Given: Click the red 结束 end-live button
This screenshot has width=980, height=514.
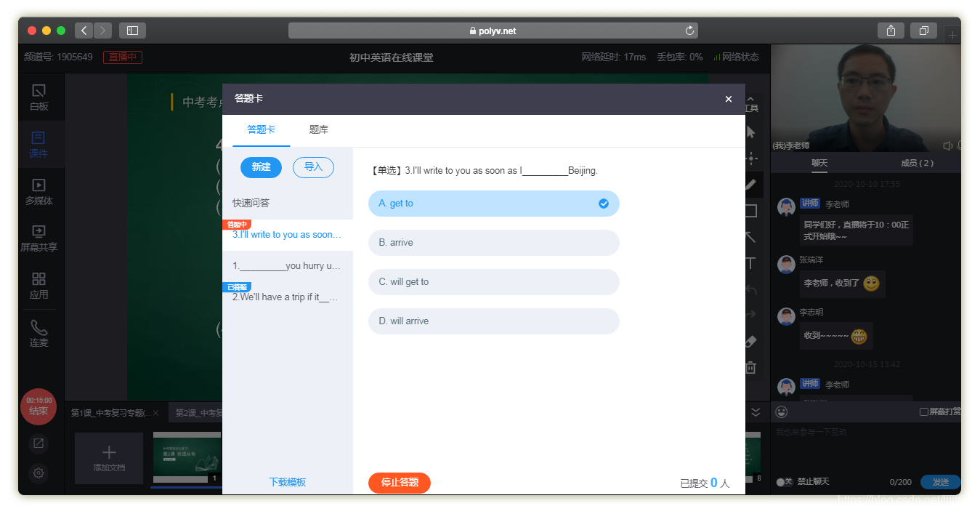Looking at the screenshot, I should tap(39, 406).
